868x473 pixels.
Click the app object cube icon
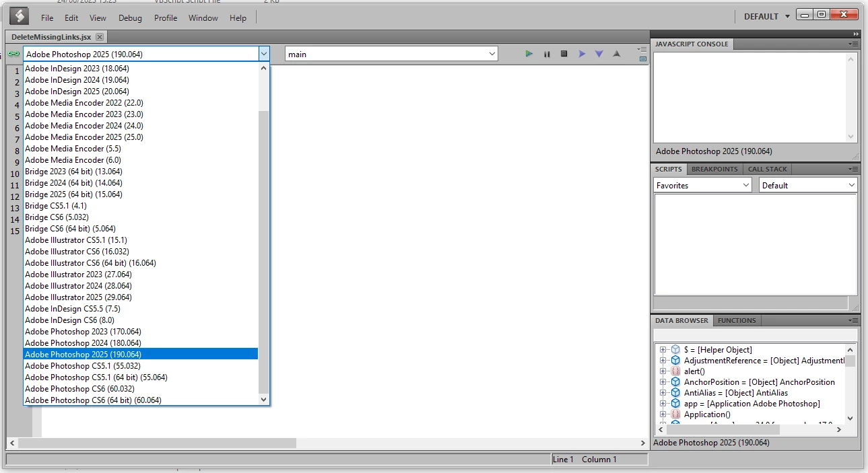675,404
